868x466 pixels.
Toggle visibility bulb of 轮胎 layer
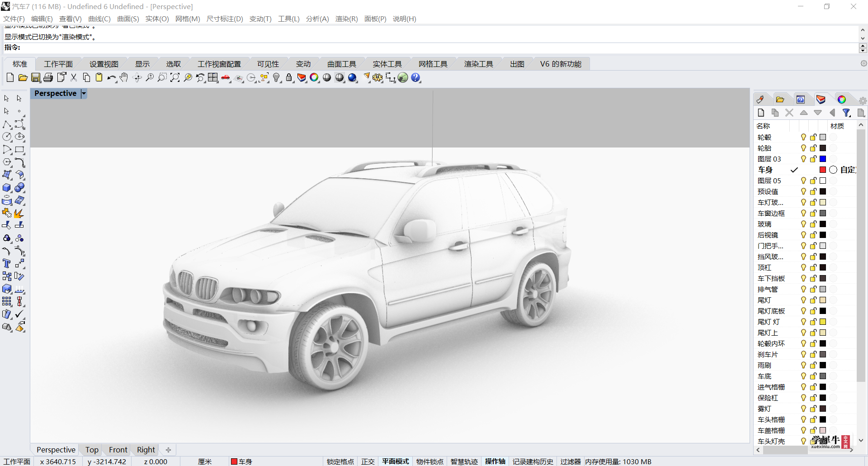coord(803,148)
